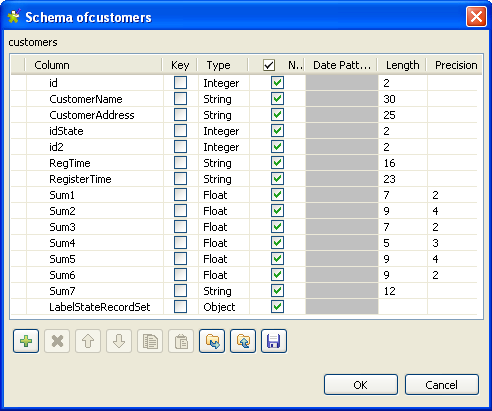The width and height of the screenshot is (492, 411).
Task: Toggle Key checkbox for id row
Action: (180, 83)
